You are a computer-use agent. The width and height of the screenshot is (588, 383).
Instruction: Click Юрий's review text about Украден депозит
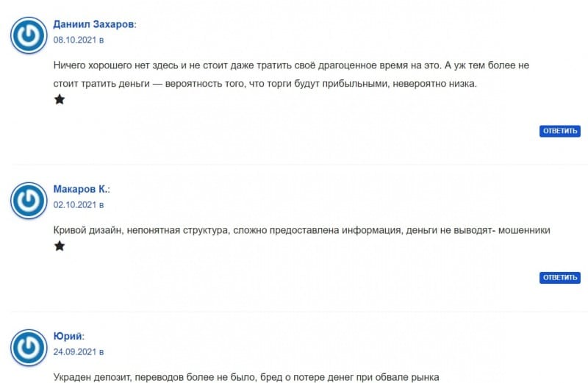[x=246, y=377]
